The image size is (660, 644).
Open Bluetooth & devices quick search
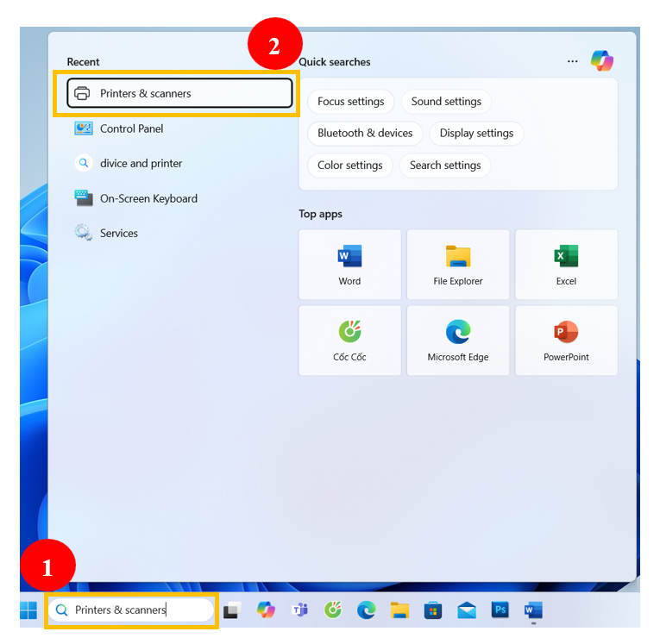click(x=365, y=133)
